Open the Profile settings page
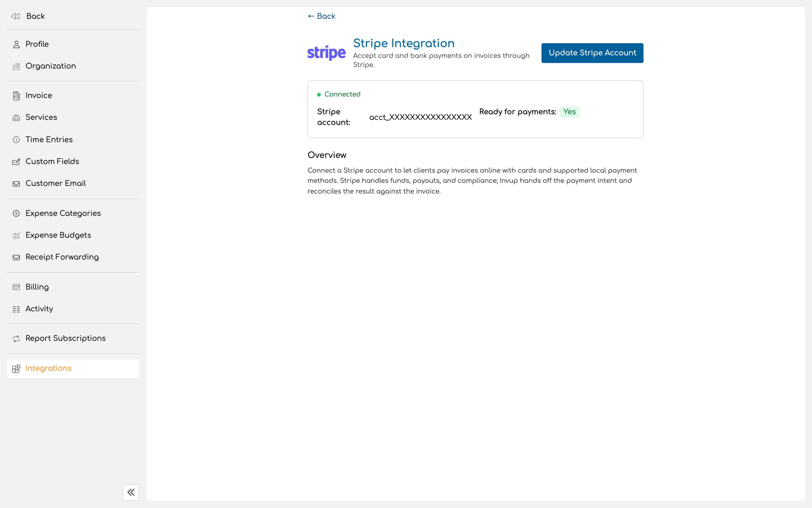 73,44
